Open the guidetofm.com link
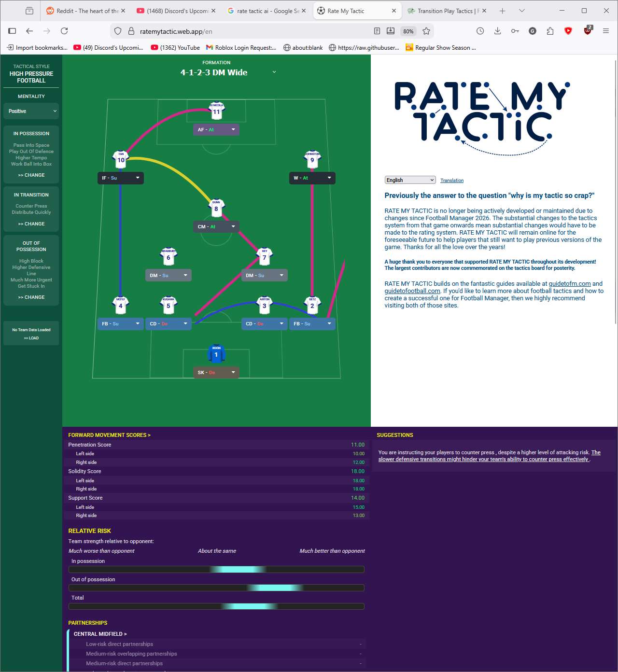The height and width of the screenshot is (672, 618). coord(570,283)
